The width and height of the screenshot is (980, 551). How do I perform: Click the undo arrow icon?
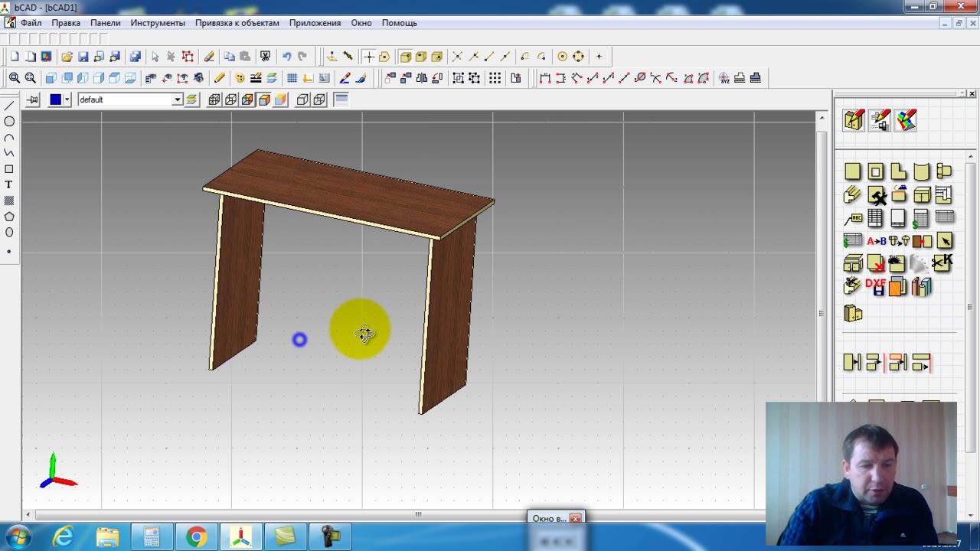point(286,57)
